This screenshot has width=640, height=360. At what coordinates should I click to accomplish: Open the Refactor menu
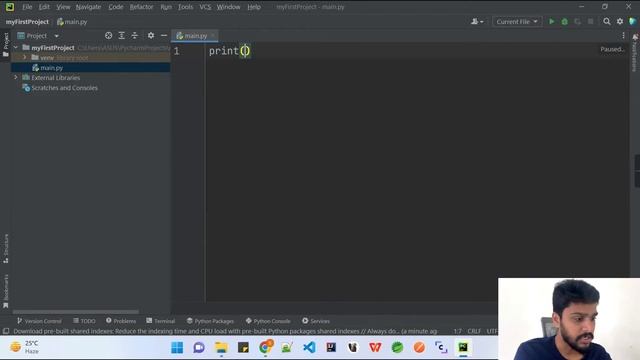(141, 7)
